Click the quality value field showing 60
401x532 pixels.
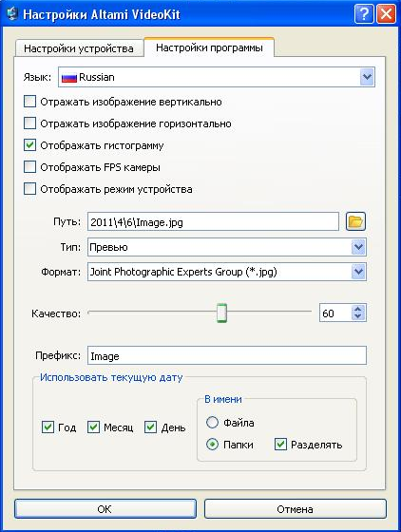pyautogui.click(x=335, y=313)
